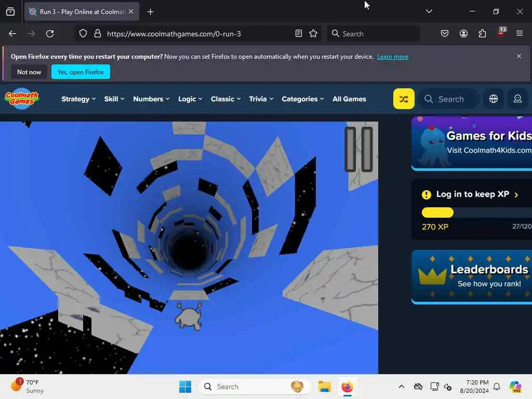Expand the Strategy menu
Viewport: 532px width, 399px height.
coord(78,99)
